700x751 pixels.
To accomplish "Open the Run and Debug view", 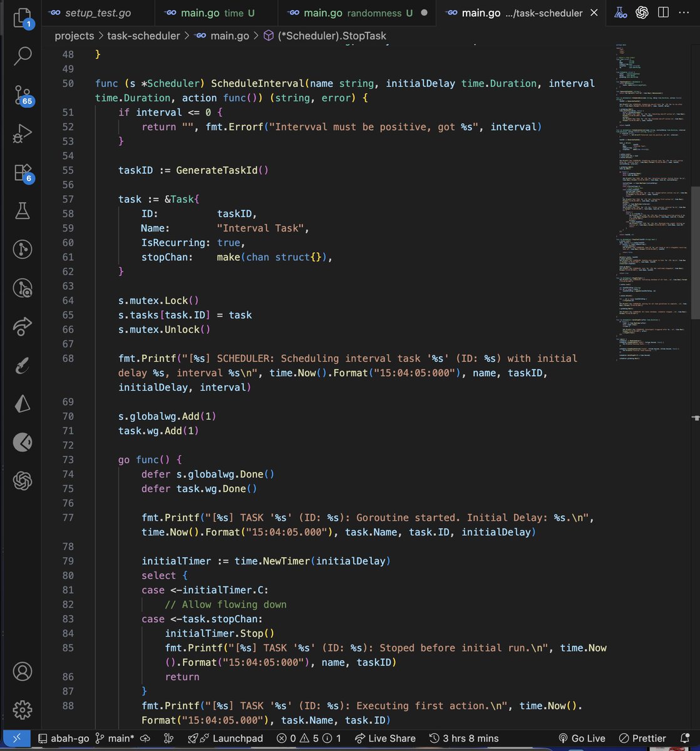I will click(23, 133).
